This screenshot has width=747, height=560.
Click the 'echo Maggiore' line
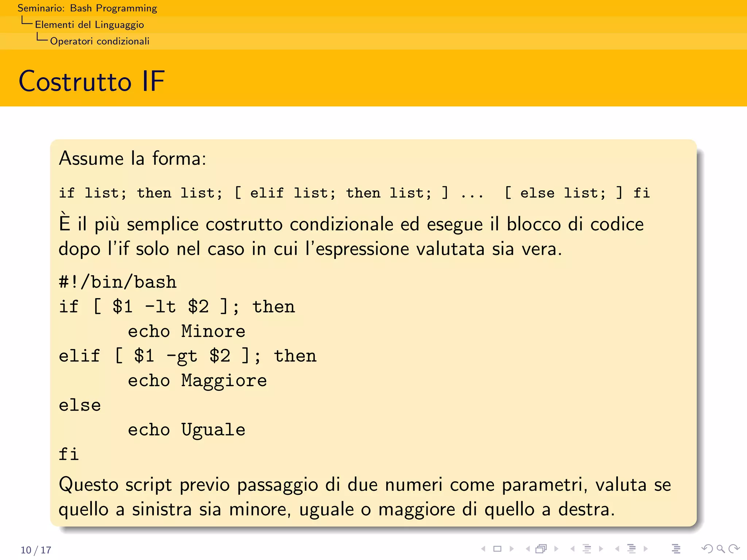(197, 381)
